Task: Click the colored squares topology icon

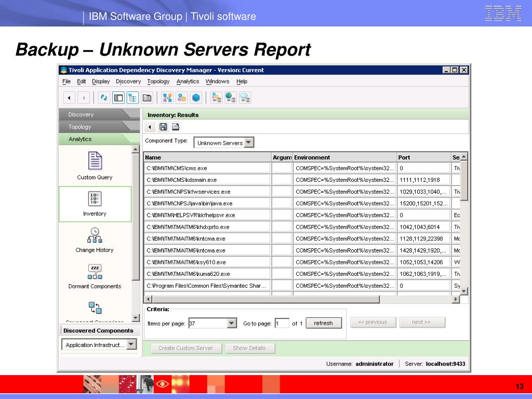Action: point(167,98)
